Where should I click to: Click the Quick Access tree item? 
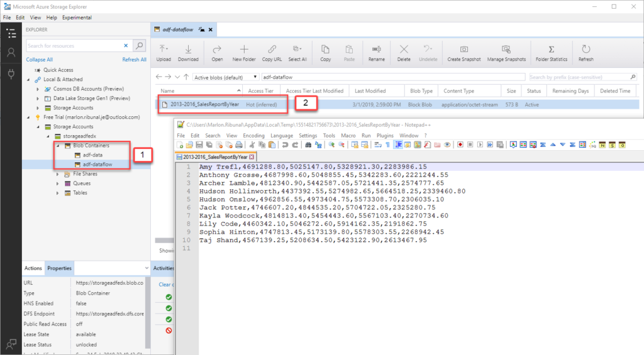(58, 70)
